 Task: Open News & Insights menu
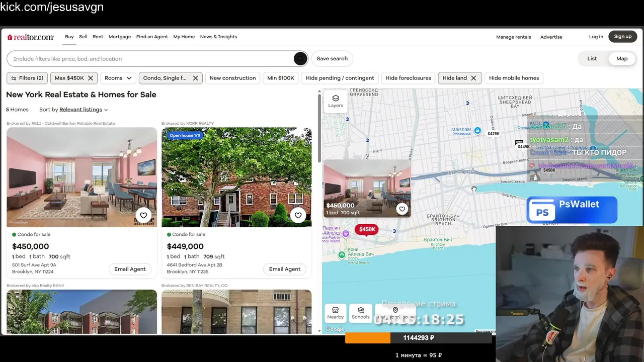tap(218, 37)
